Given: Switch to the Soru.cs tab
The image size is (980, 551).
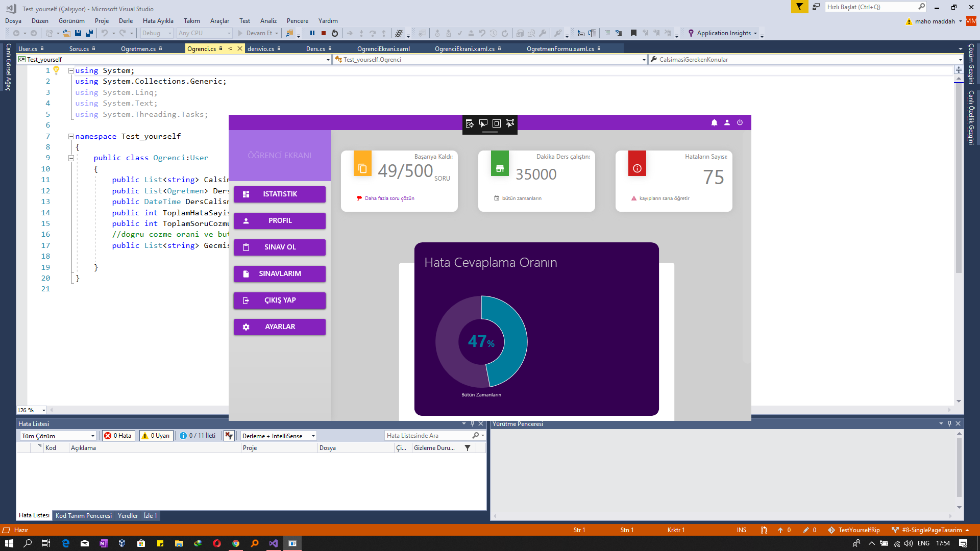Looking at the screenshot, I should click(x=79, y=48).
